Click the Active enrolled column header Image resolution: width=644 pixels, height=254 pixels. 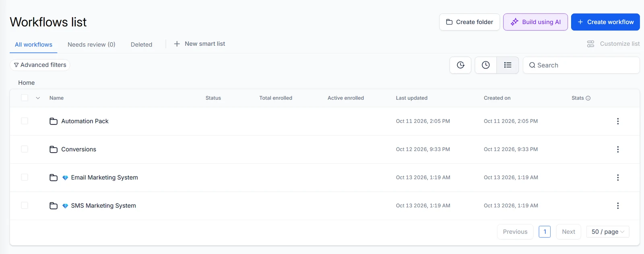[346, 98]
